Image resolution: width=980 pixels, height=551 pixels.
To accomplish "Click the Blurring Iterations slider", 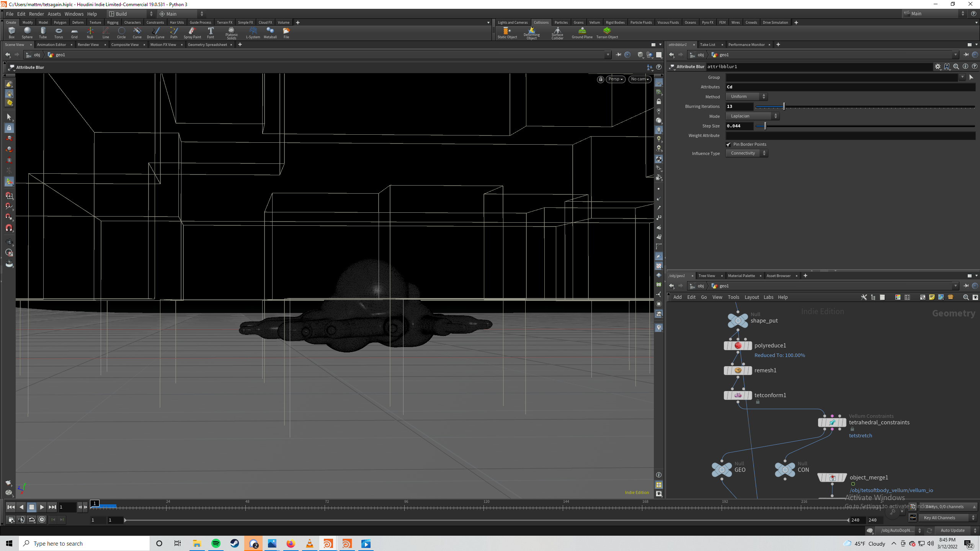I will 865,106.
